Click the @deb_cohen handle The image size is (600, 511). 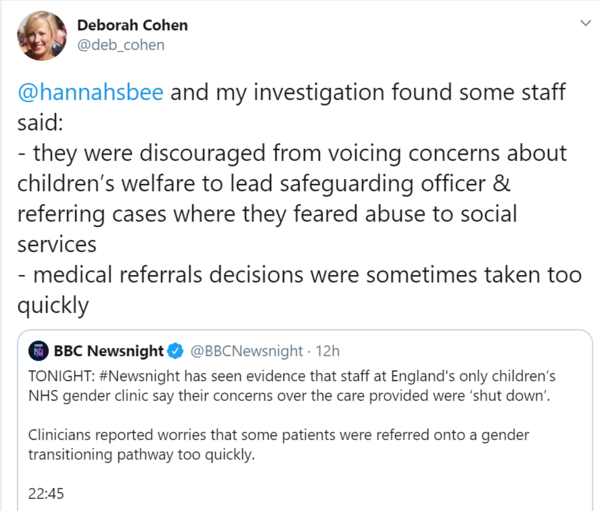(121, 45)
